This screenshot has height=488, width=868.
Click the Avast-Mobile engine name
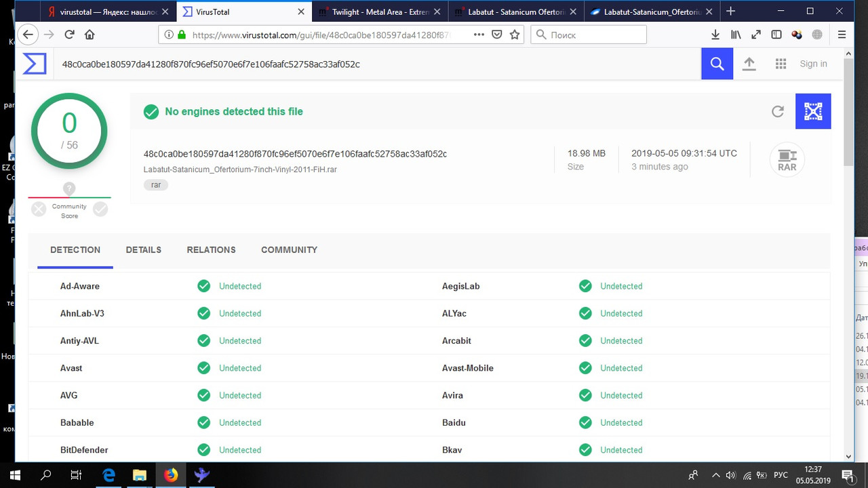pyautogui.click(x=468, y=368)
